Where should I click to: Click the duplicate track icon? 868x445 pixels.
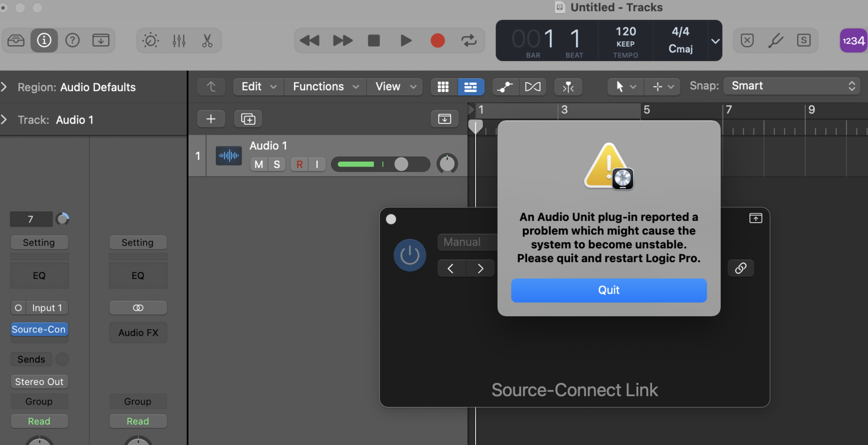[x=248, y=119]
